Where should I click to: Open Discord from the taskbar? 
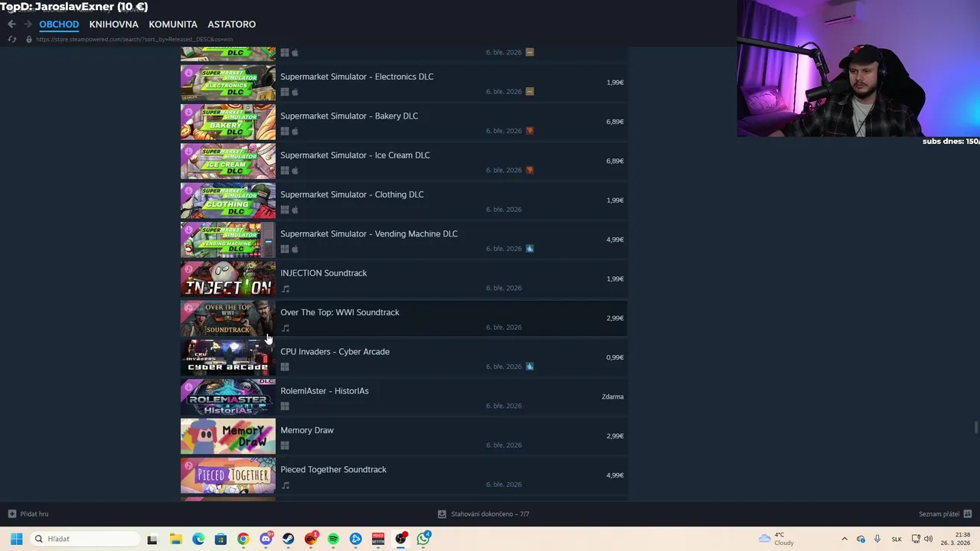[x=266, y=539]
